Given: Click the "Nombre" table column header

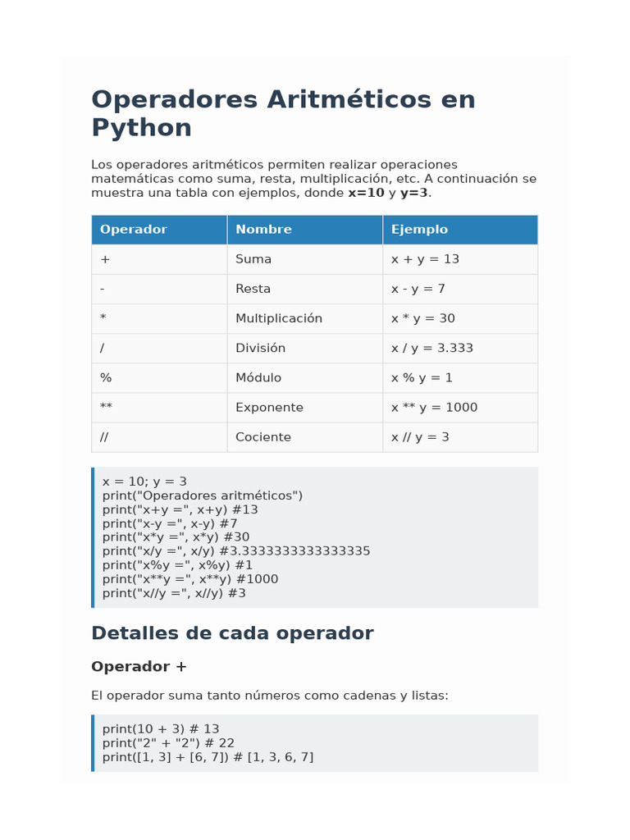Looking at the screenshot, I should [x=263, y=230].
